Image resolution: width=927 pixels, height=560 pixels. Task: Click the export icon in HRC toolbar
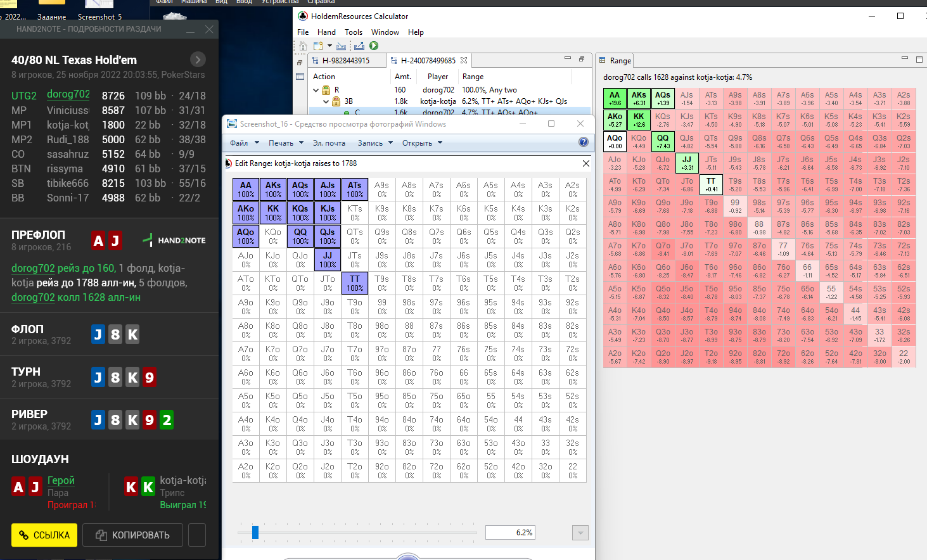pyautogui.click(x=359, y=46)
